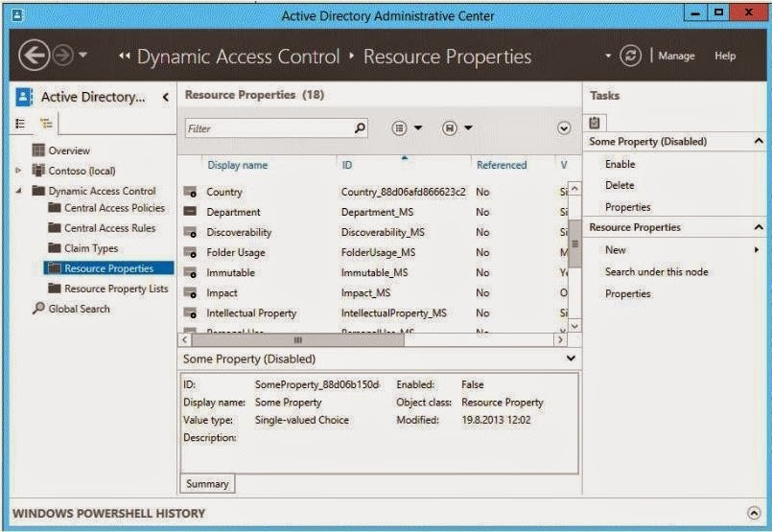Select the FolderUsage_MS ID cell
This screenshot has height=532, width=772.
(x=378, y=252)
